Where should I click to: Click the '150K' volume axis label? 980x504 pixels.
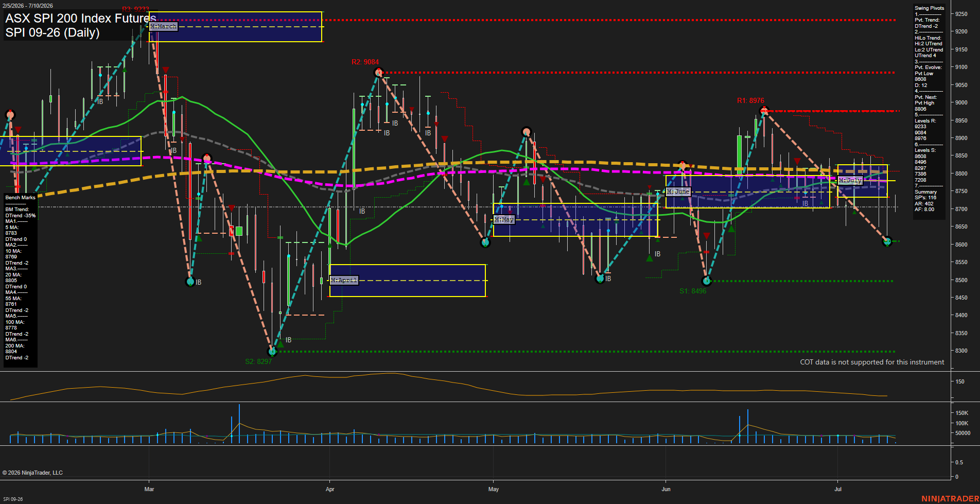962,413
